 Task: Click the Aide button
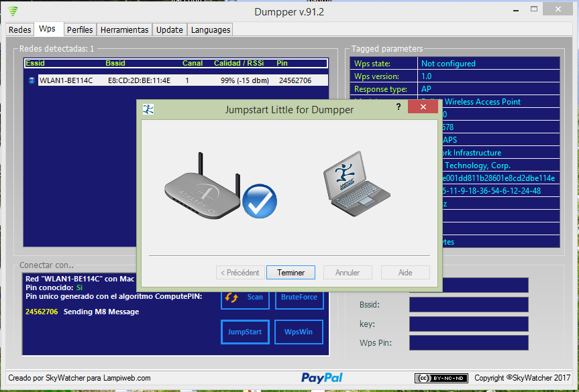[x=405, y=273]
